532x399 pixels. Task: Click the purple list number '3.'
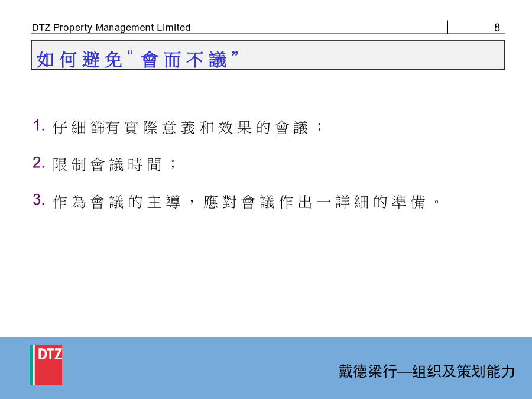[x=38, y=200]
